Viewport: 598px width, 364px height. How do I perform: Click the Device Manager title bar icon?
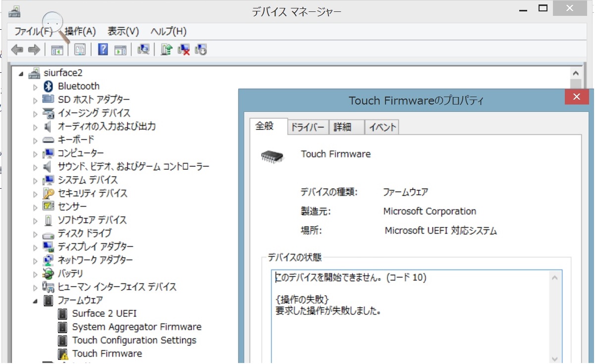[15, 11]
